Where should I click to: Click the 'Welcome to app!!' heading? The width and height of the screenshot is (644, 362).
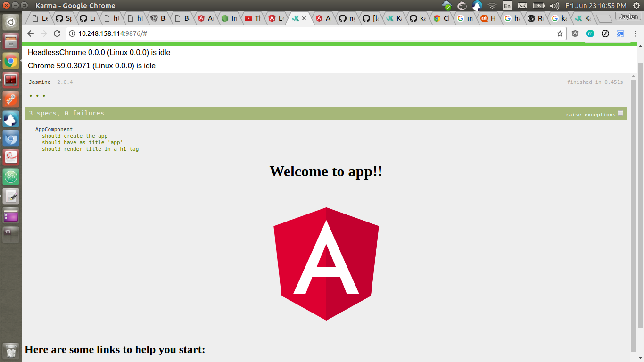pos(326,171)
